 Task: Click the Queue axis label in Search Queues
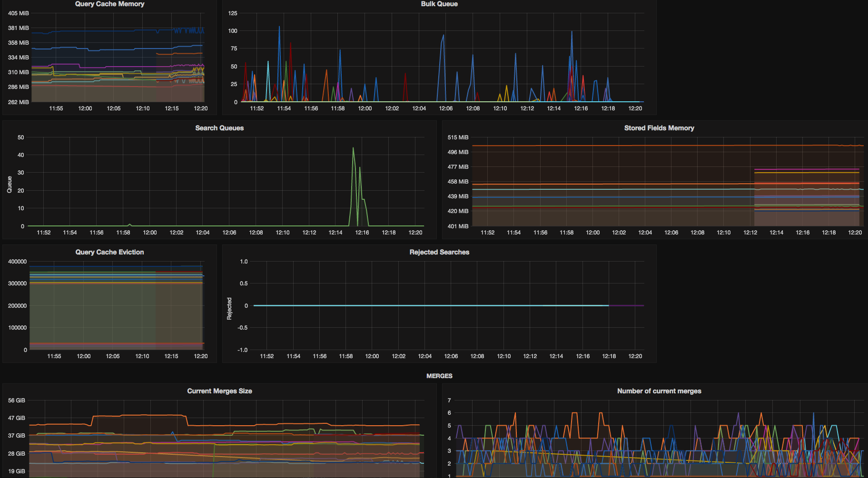point(10,185)
